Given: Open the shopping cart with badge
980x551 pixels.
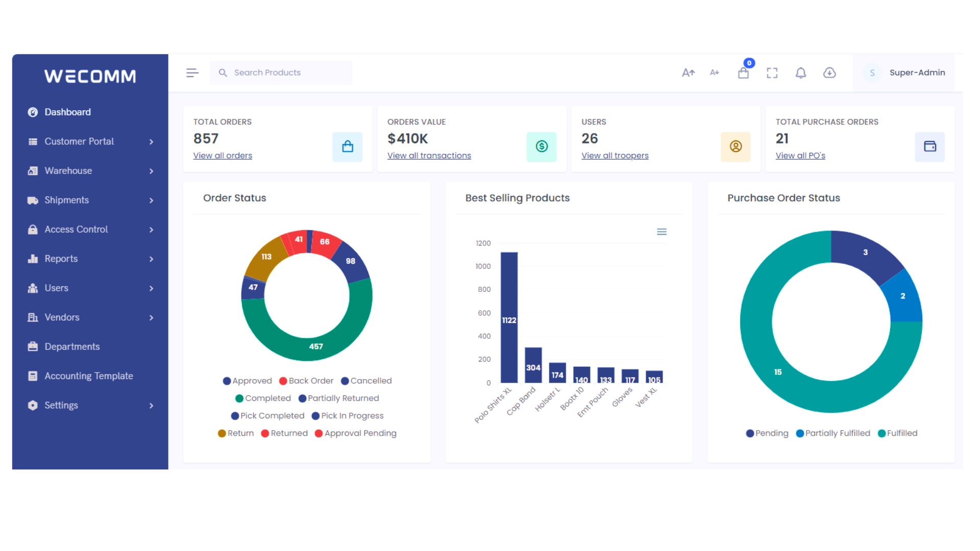Looking at the screenshot, I should tap(743, 72).
